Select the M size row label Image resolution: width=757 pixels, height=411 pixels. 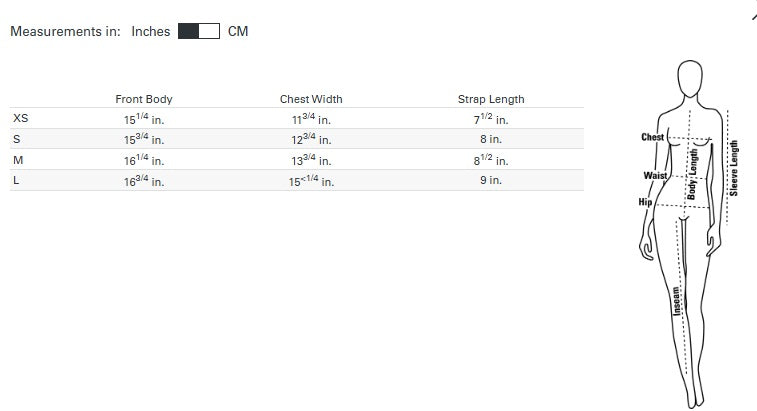pyautogui.click(x=18, y=160)
